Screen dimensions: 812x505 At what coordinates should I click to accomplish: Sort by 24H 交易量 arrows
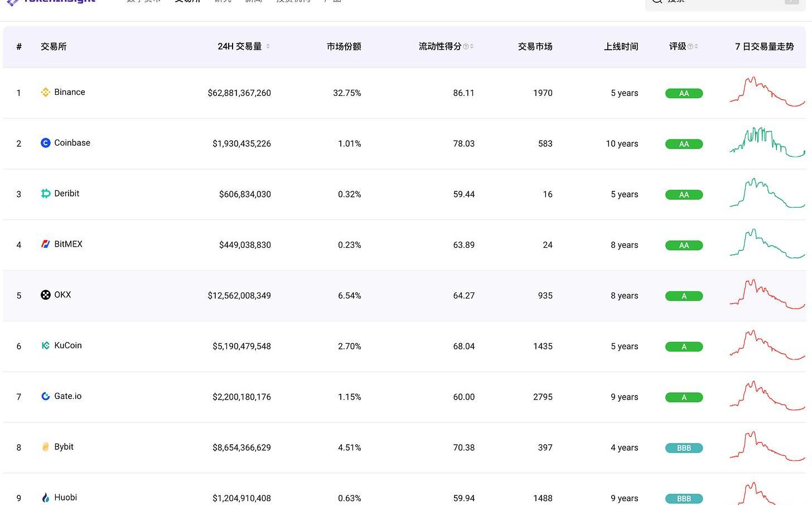click(x=268, y=46)
